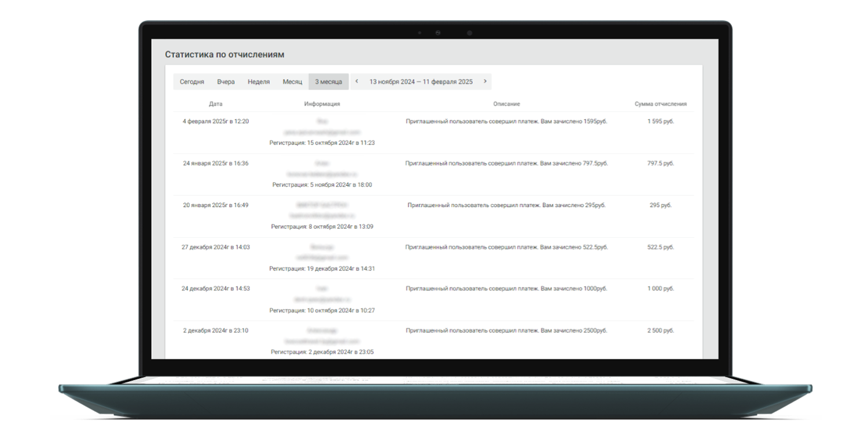Click the 1 000 руб. amount cell
This screenshot has height=443, width=868.
(660, 289)
